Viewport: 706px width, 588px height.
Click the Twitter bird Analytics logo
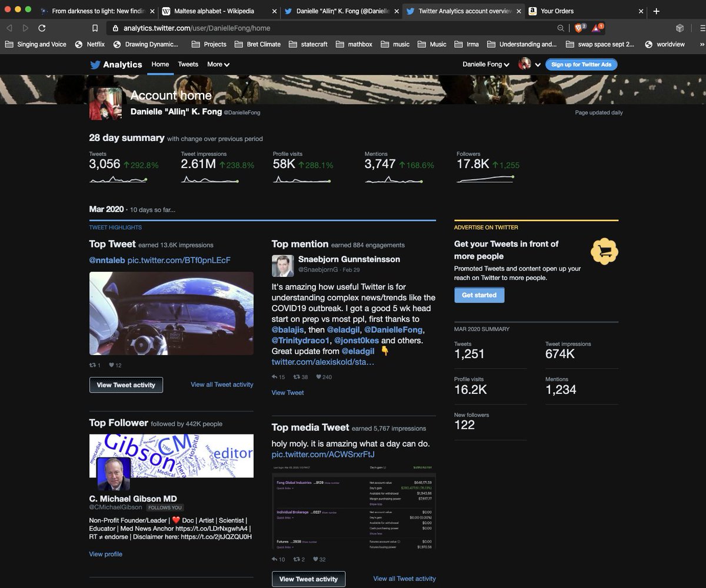pos(116,65)
